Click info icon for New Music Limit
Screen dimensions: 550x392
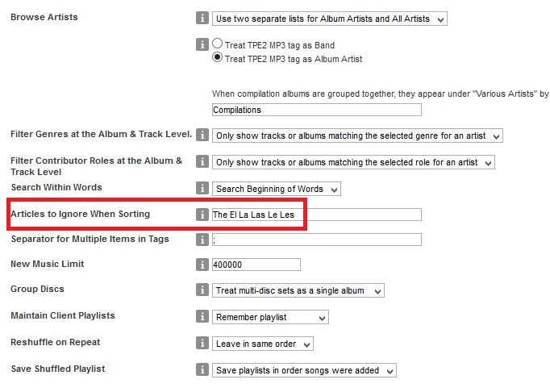[202, 265]
